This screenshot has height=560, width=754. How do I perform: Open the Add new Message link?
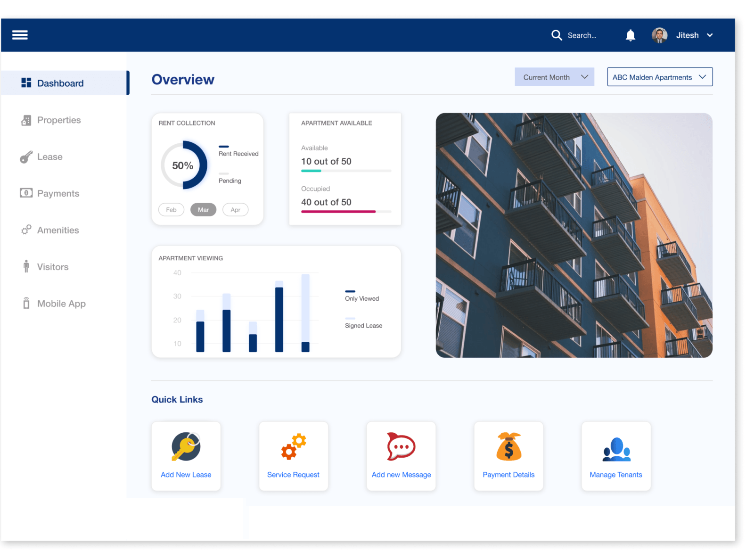(402, 475)
